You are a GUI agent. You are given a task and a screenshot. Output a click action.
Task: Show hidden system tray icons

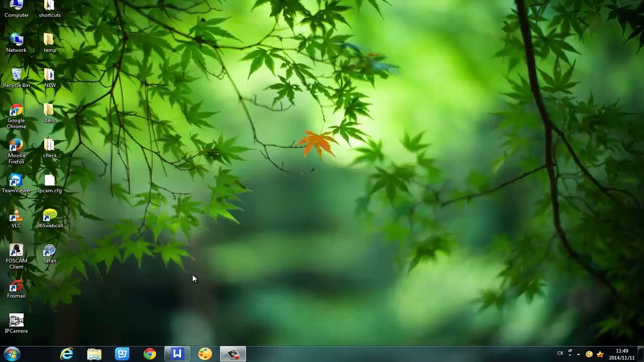[578, 354]
